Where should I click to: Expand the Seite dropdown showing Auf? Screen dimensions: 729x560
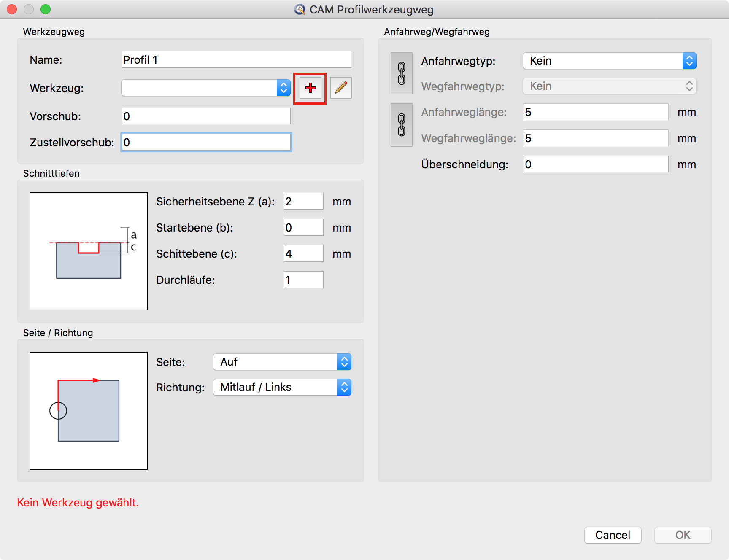coord(282,362)
